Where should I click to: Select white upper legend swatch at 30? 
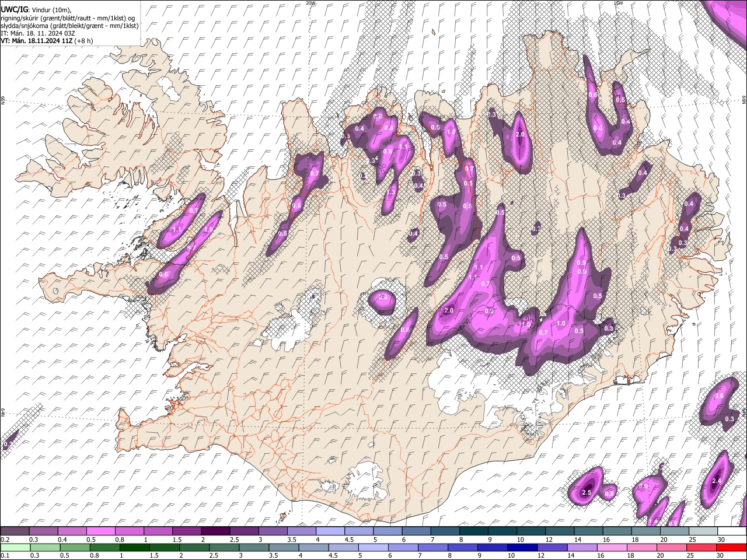coord(731,531)
